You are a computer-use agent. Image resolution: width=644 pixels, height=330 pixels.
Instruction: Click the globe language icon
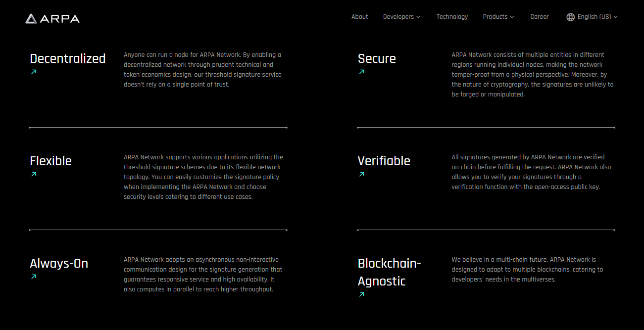coord(571,17)
